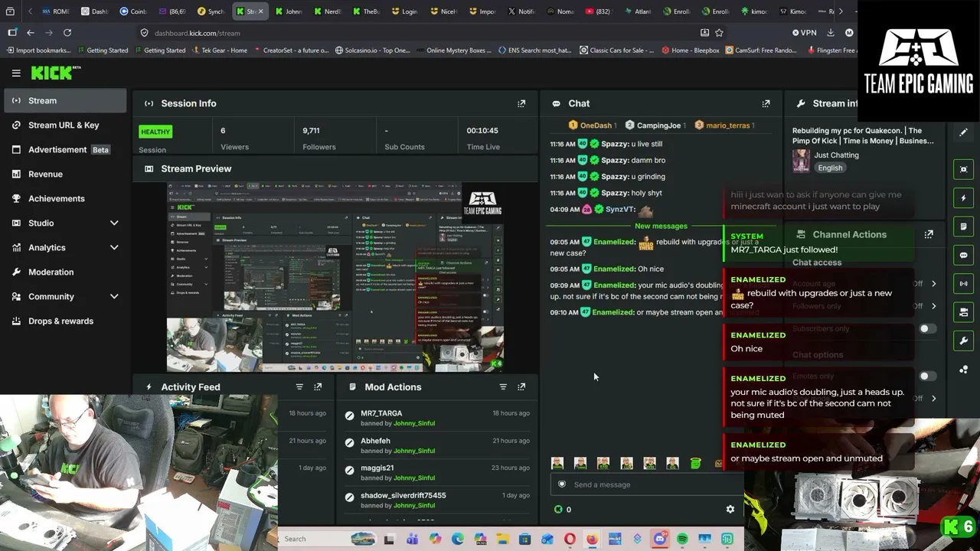Click the green Kick logo

point(56,73)
